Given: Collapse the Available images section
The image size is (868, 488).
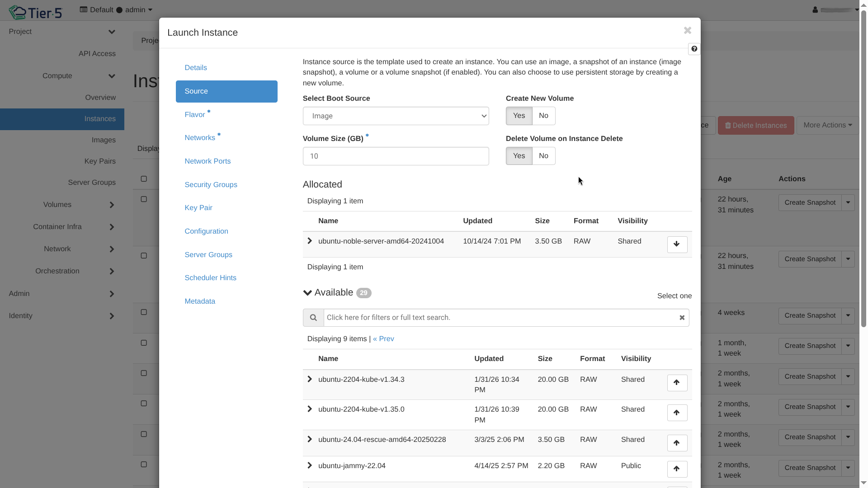Looking at the screenshot, I should (308, 293).
